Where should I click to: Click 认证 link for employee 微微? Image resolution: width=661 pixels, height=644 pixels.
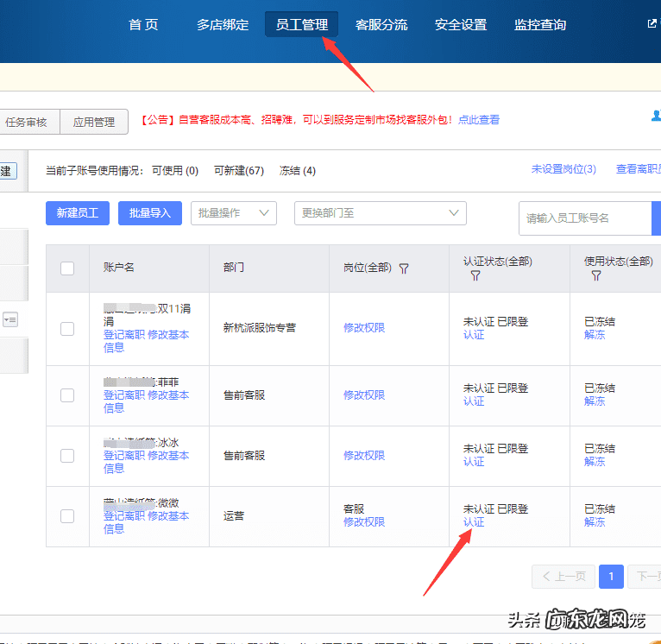coord(474,522)
